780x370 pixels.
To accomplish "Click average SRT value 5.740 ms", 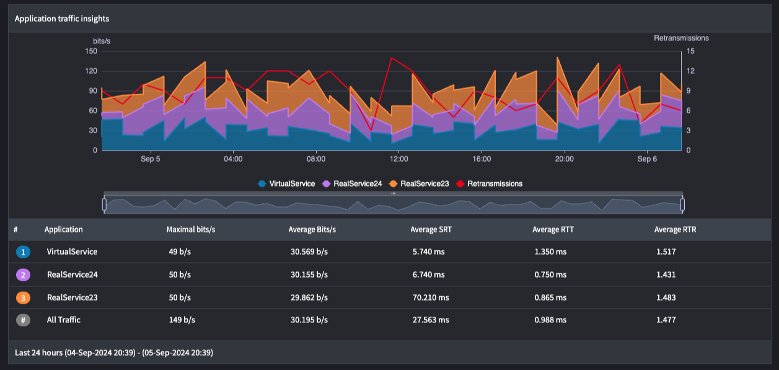I will (429, 252).
